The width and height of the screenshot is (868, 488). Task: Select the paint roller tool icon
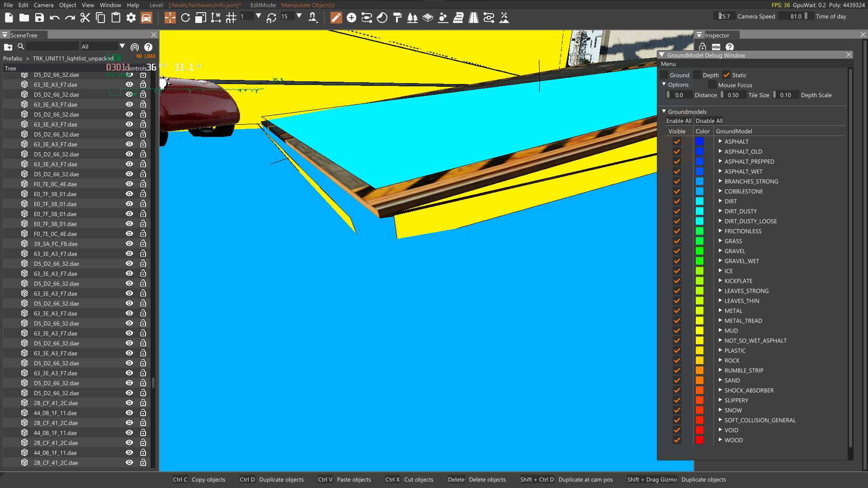(397, 18)
